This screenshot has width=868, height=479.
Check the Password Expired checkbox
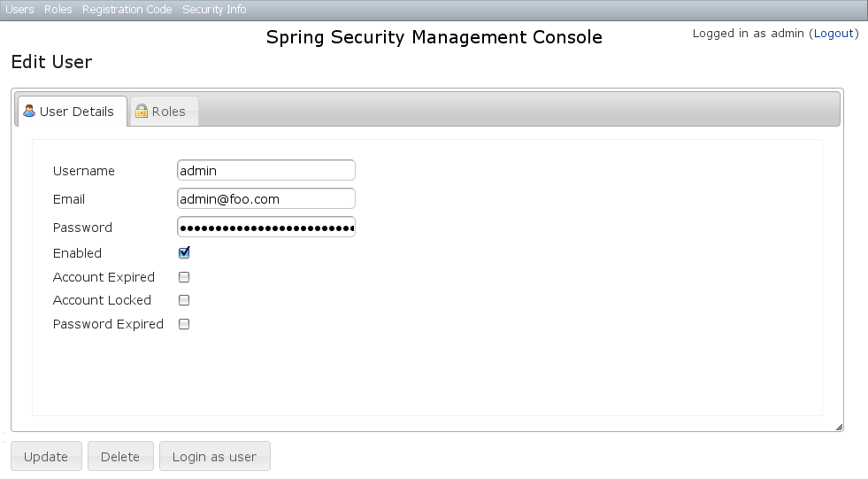coord(184,324)
